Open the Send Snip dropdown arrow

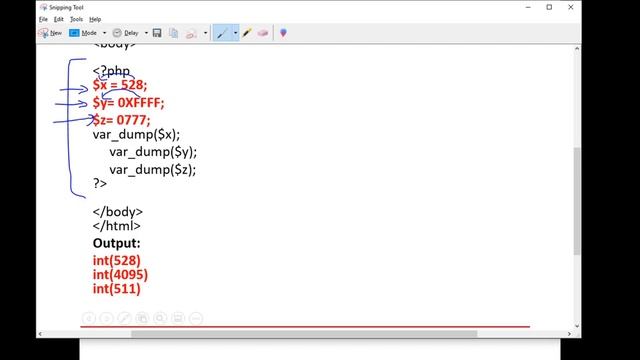[205, 33]
